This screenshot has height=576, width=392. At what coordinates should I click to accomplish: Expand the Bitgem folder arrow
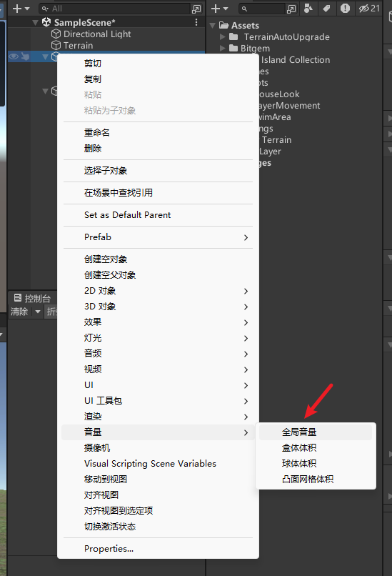[x=223, y=48]
